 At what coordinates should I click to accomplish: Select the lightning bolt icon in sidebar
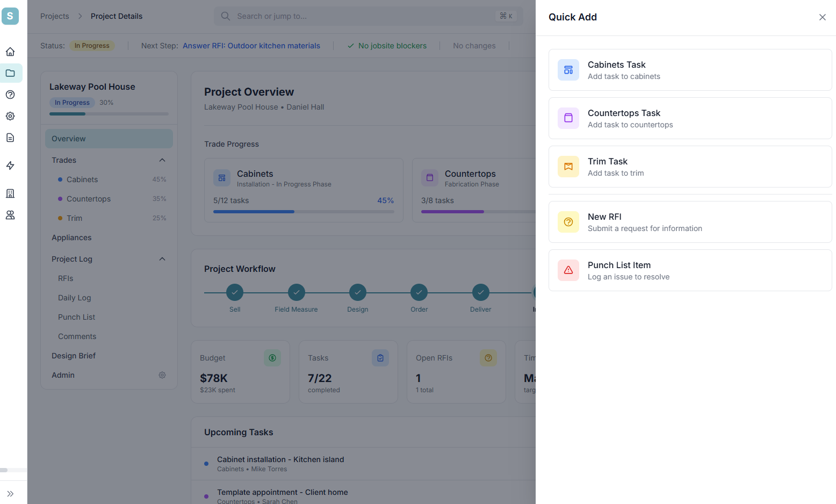tap(10, 165)
